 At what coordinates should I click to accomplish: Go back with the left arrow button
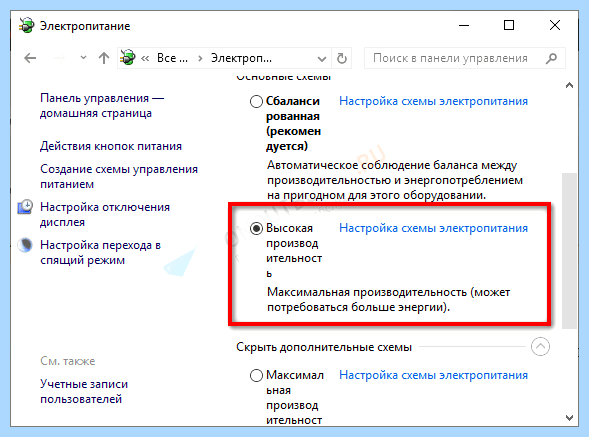30,58
